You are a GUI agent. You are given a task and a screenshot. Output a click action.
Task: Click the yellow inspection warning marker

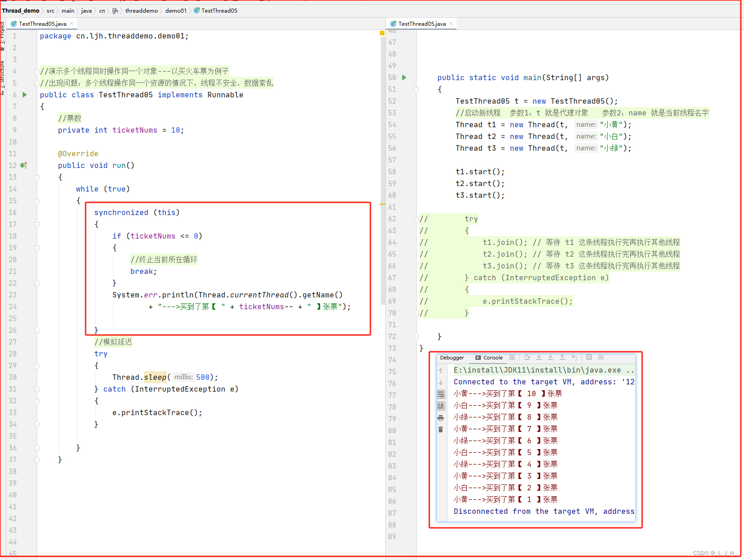tap(382, 33)
